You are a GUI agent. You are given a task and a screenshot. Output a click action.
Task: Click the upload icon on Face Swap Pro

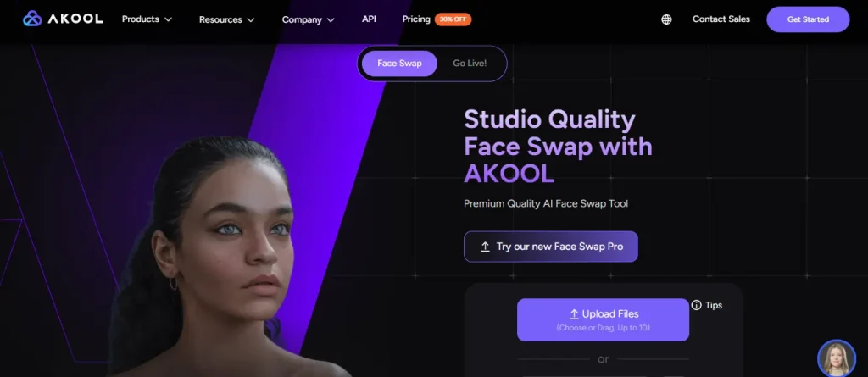tap(485, 247)
